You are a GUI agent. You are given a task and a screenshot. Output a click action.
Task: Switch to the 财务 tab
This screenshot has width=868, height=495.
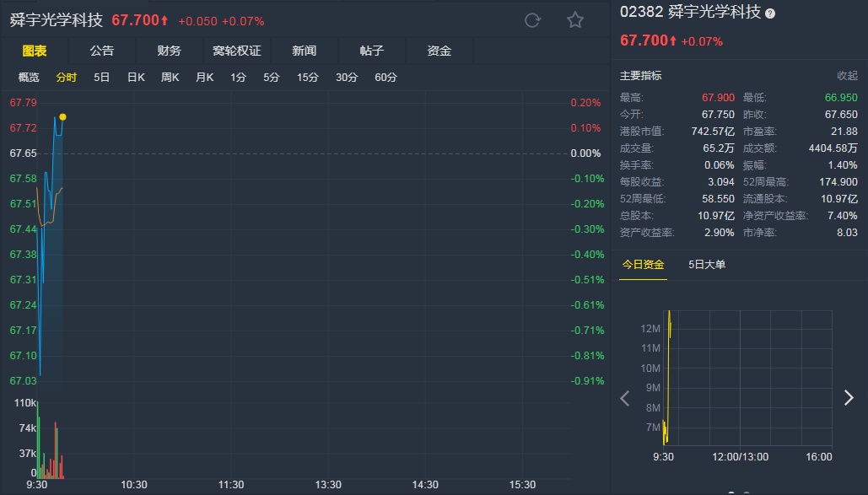[x=169, y=51]
